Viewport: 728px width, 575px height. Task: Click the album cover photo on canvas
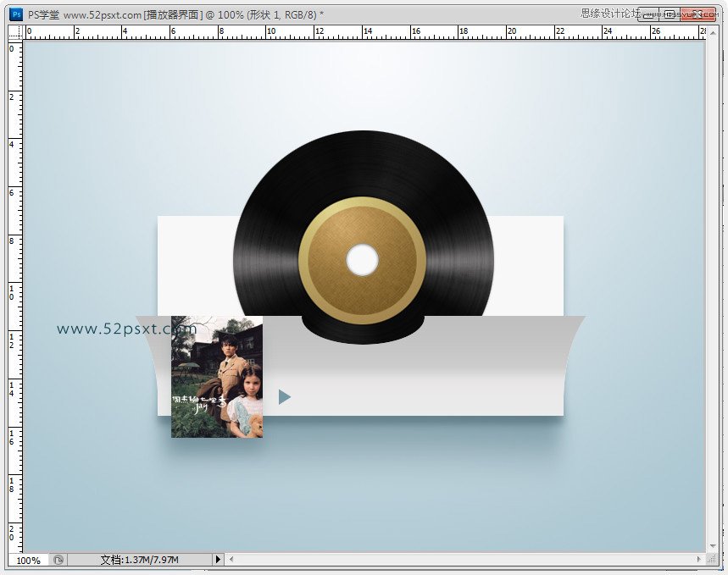pyautogui.click(x=217, y=377)
